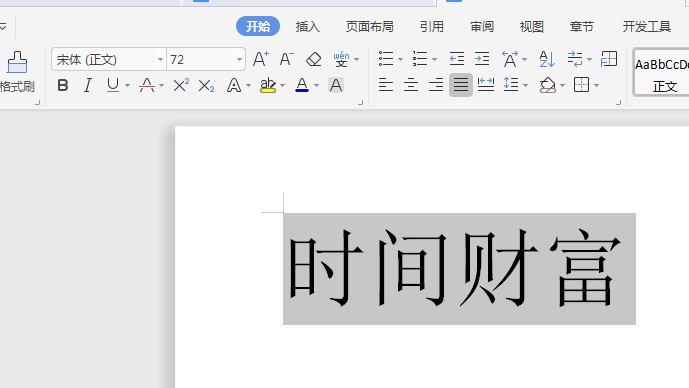The height and width of the screenshot is (388, 689).
Task: Align text to the right
Action: tap(436, 84)
